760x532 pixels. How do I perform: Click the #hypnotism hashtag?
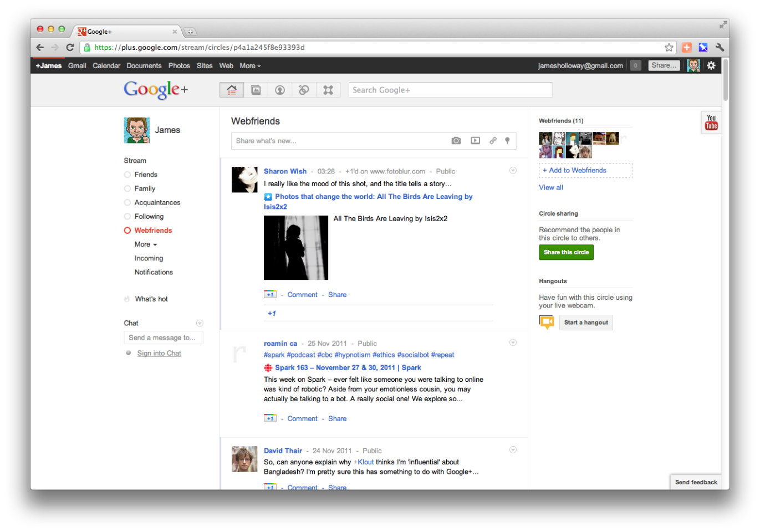pyautogui.click(x=353, y=355)
